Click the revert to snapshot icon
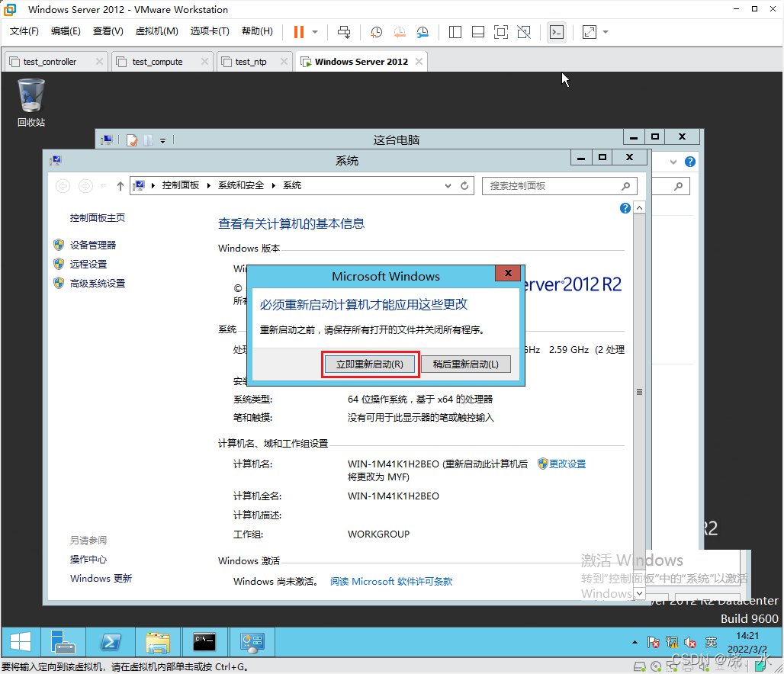The image size is (784, 674). pos(400,32)
